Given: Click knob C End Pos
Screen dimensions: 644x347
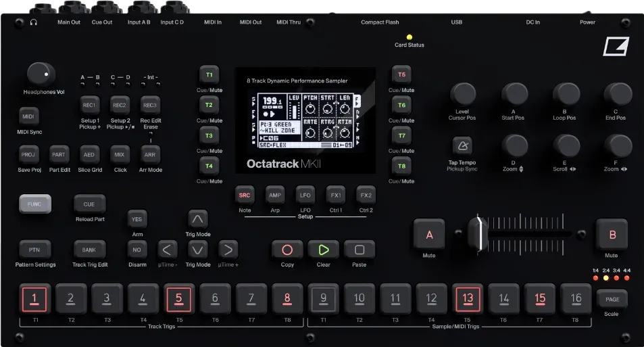Looking at the screenshot, I should pos(617,94).
